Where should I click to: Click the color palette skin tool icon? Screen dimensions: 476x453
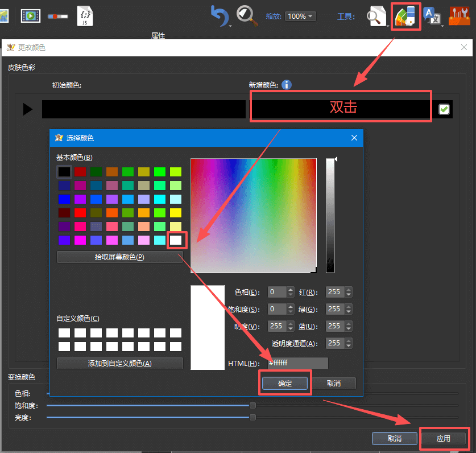pos(406,17)
